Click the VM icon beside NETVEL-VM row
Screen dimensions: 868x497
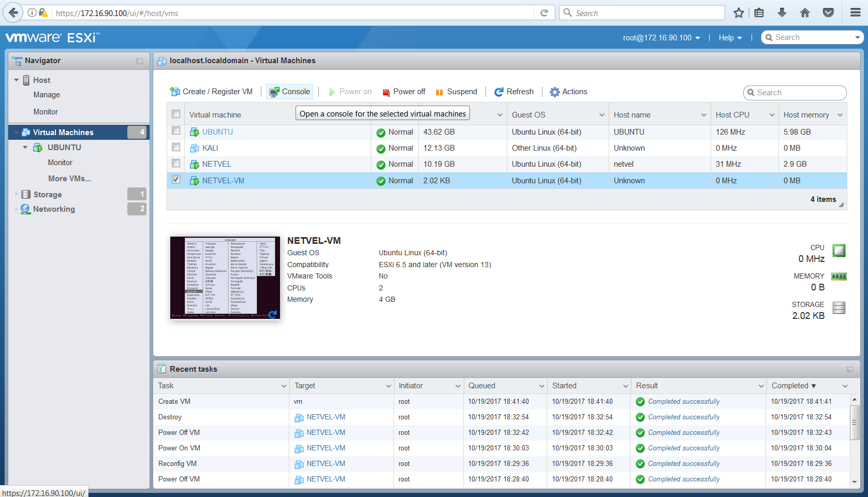195,181
